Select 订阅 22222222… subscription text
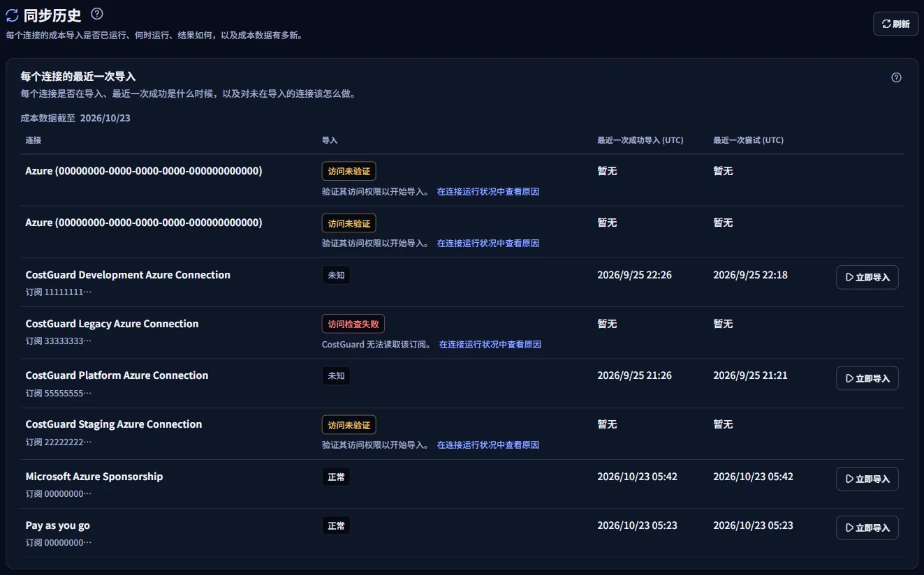The image size is (924, 575). [x=59, y=442]
